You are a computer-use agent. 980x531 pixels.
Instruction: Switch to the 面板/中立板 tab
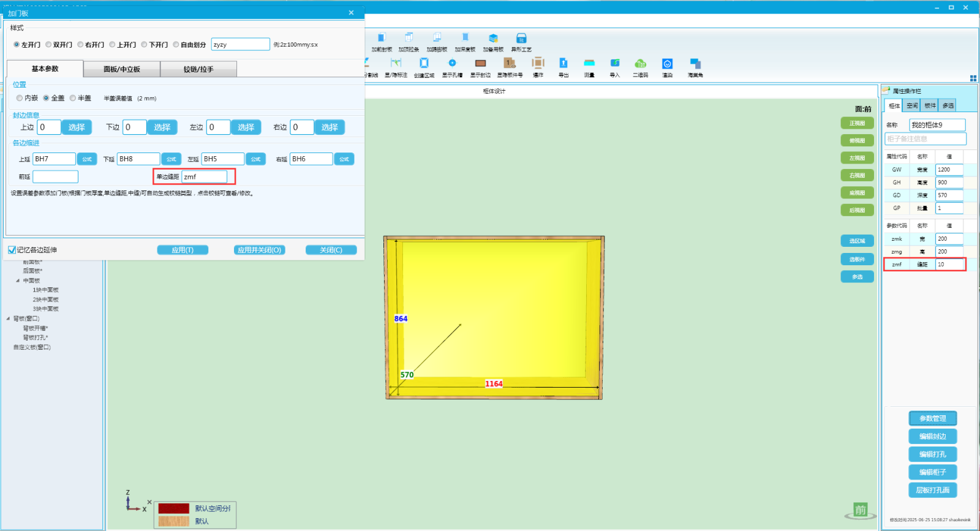coord(122,69)
